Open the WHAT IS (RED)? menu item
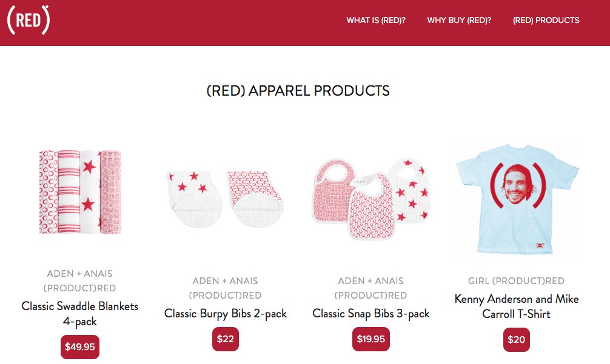610x364 pixels. pos(376,20)
